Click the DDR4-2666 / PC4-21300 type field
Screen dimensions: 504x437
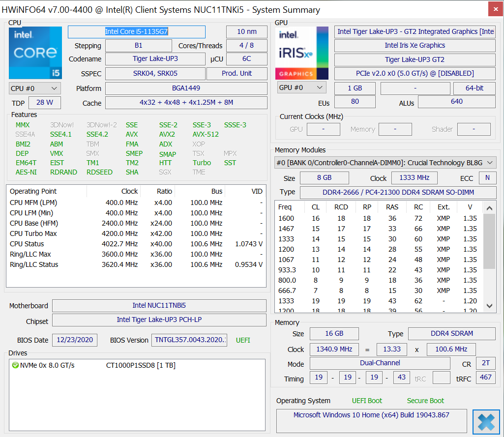[398, 193]
